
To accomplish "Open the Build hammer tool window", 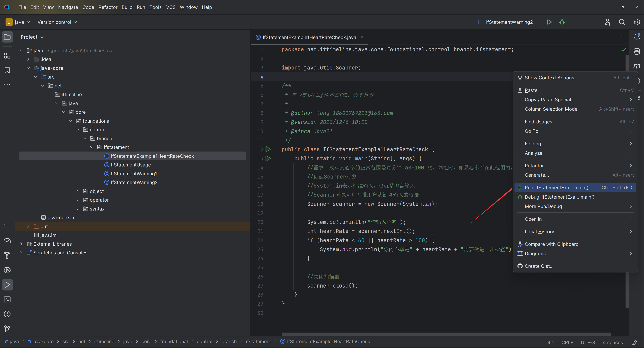I will point(7,255).
